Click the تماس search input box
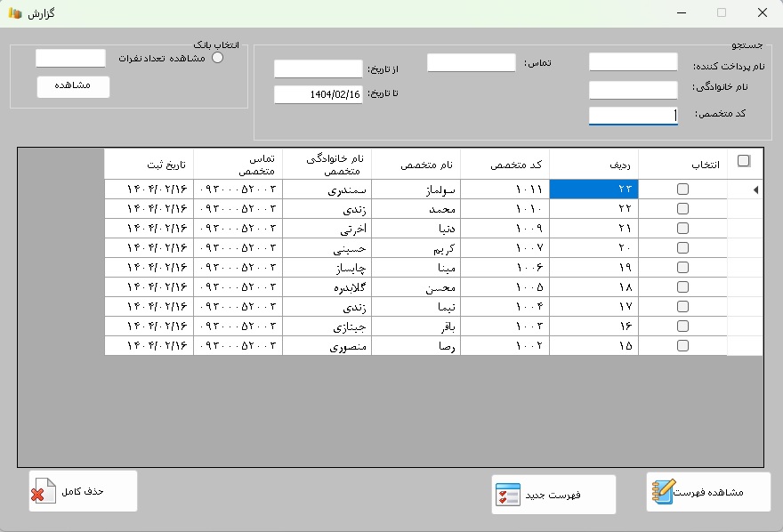Screen dimensions: 783x532 (x=471, y=63)
